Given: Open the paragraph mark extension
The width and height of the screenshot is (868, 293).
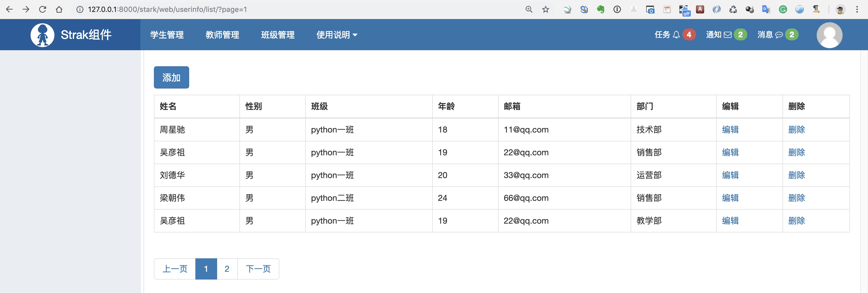Looking at the screenshot, I should pyautogui.click(x=816, y=9).
